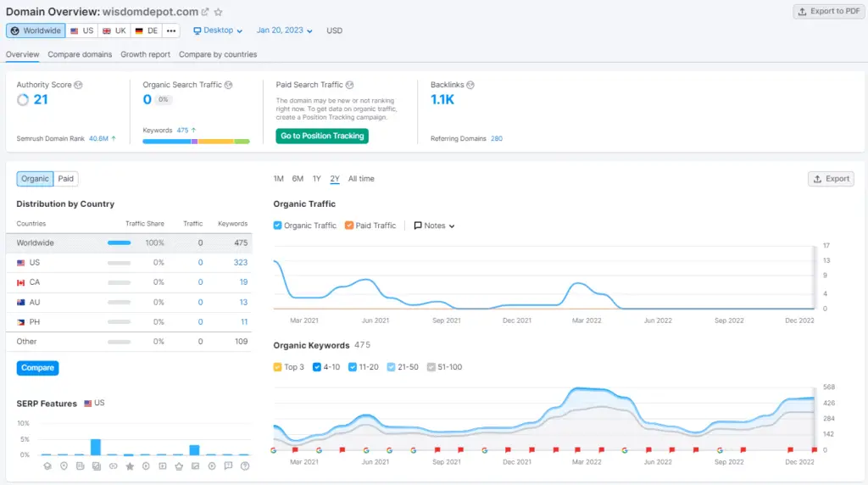Click the CA traffic share bar

(x=119, y=282)
